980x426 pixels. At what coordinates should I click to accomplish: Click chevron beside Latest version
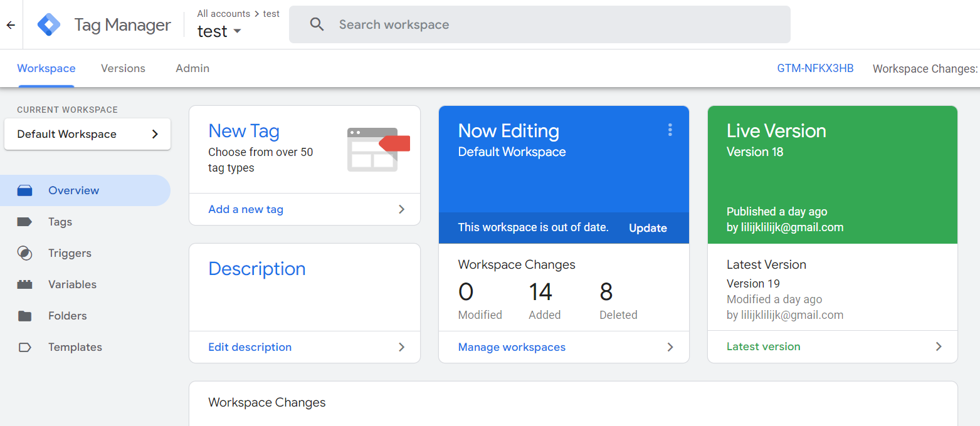pos(939,346)
